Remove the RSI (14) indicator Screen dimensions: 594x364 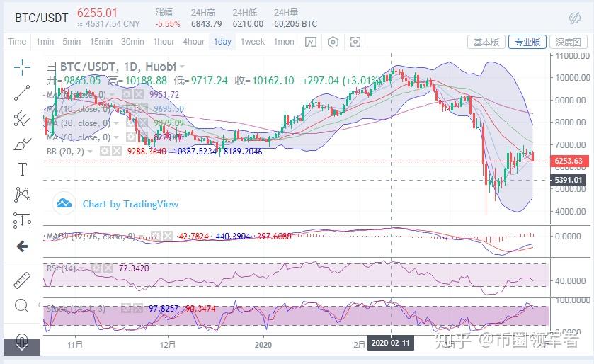click(x=108, y=268)
